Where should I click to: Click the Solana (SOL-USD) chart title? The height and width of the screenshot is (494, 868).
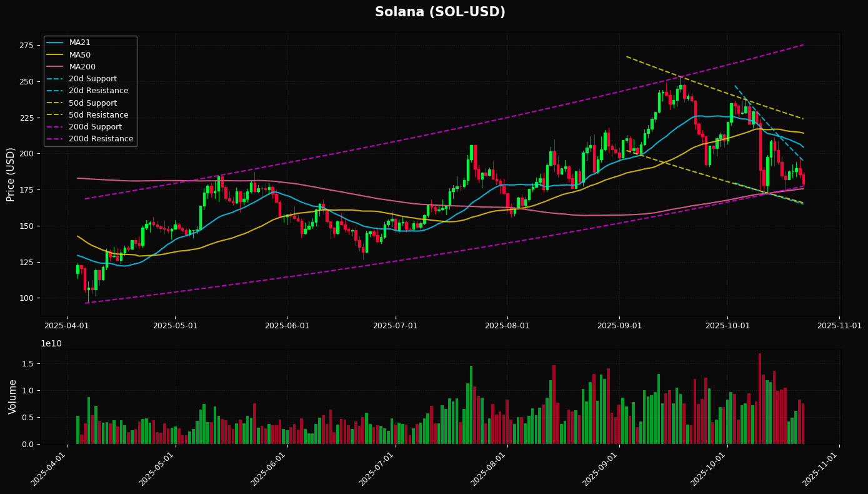(440, 13)
